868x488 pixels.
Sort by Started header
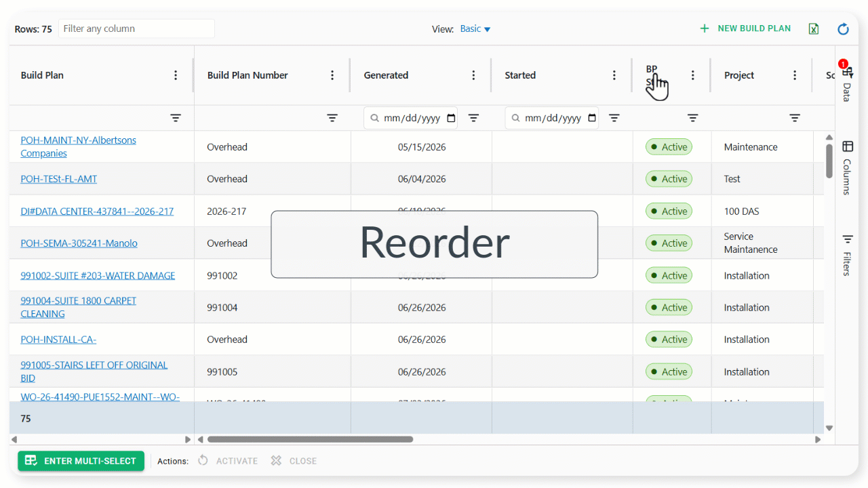(x=520, y=75)
